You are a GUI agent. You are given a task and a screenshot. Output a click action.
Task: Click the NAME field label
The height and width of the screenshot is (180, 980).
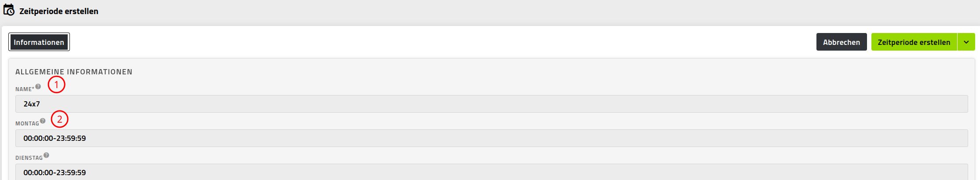coord(25,89)
